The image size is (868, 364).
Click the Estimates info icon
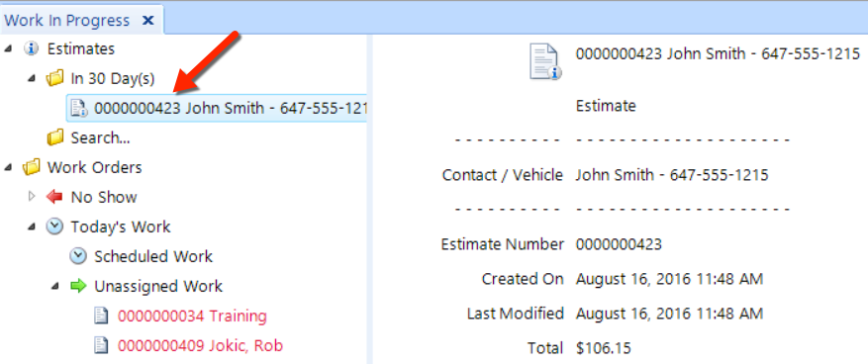point(31,48)
